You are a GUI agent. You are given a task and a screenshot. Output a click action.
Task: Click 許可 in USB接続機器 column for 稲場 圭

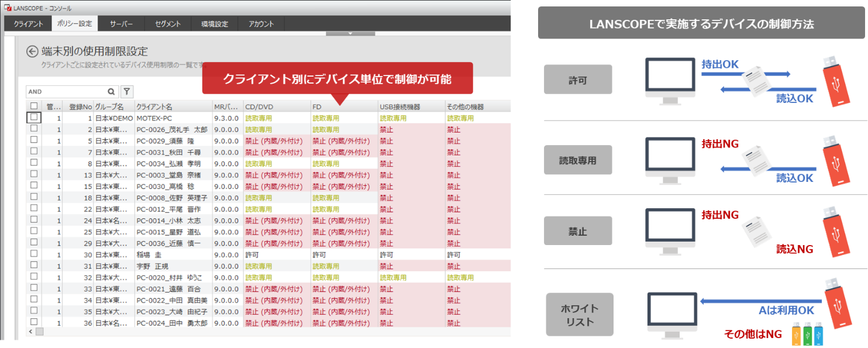387,255
